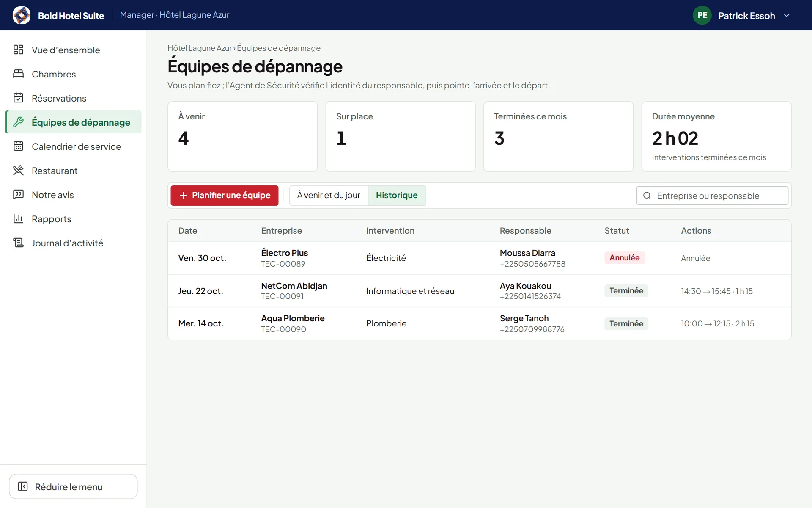Click the Notre avis quote icon
The image size is (812, 508).
[18, 195]
